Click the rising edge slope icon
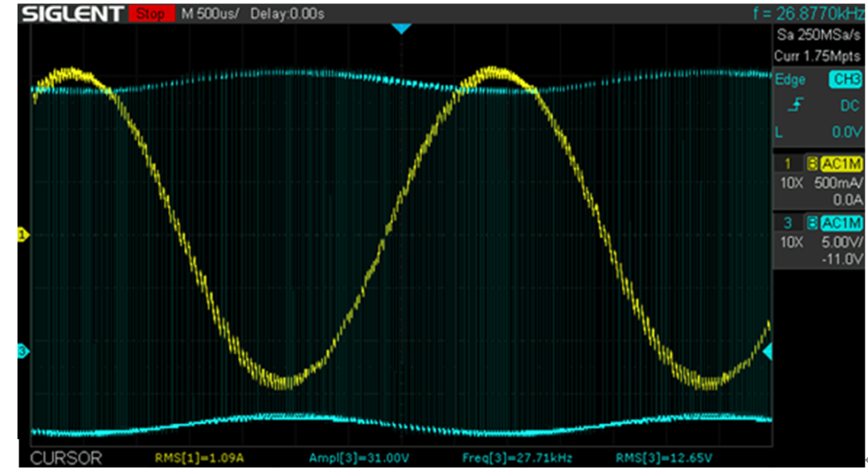Image resolution: width=868 pixels, height=469 pixels. [796, 105]
